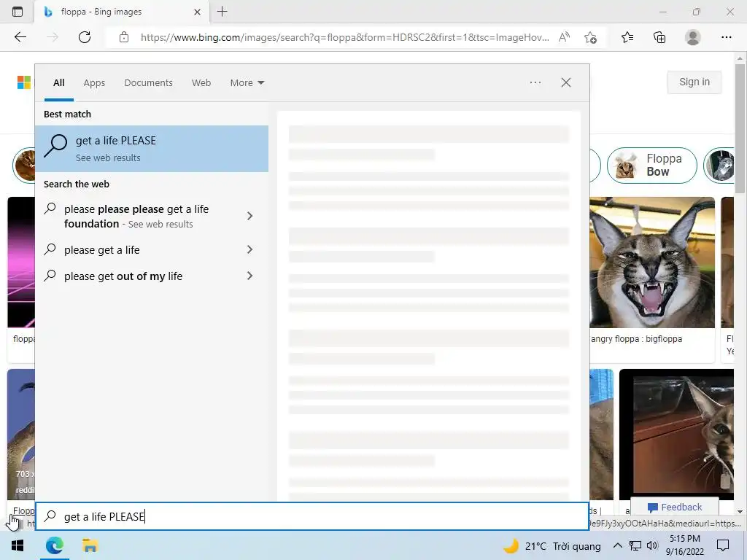Screen dimensions: 747x560
Task: Refresh the Bing images page
Action: [85, 37]
